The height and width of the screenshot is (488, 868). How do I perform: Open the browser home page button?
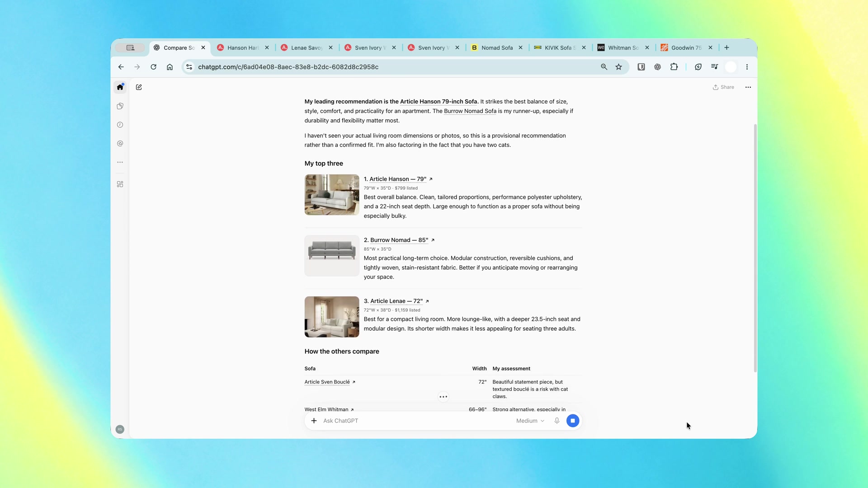[x=170, y=67]
